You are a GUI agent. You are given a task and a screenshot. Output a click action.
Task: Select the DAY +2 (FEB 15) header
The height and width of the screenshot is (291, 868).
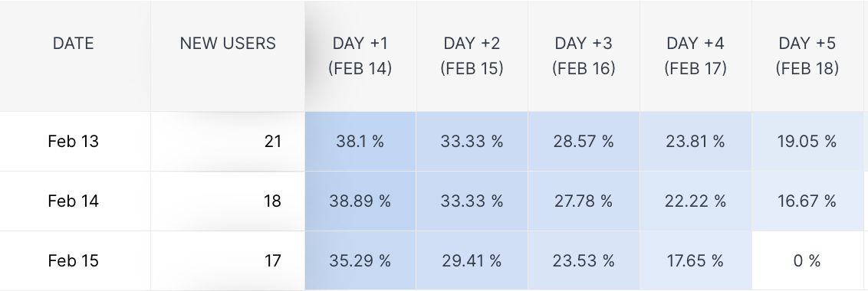(x=472, y=55)
